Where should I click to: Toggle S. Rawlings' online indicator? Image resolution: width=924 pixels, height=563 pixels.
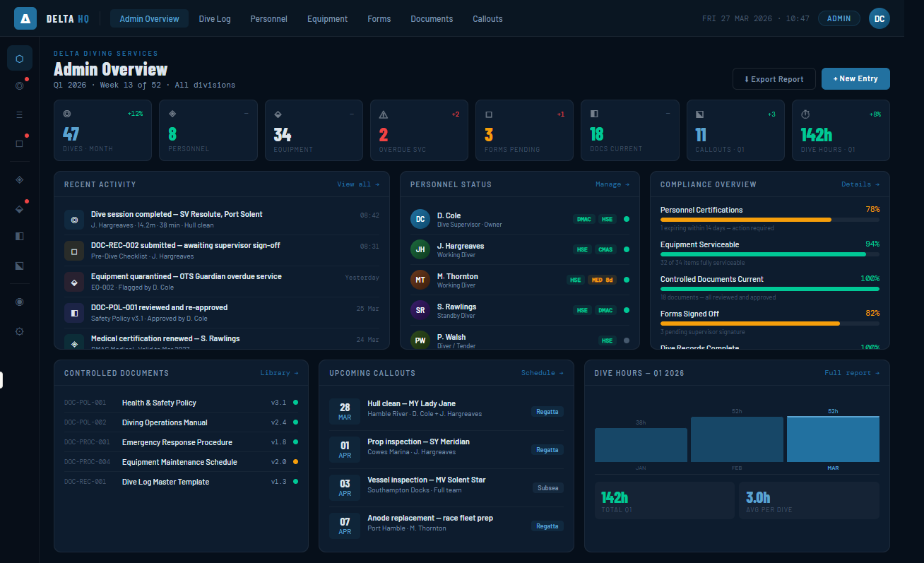coord(625,310)
